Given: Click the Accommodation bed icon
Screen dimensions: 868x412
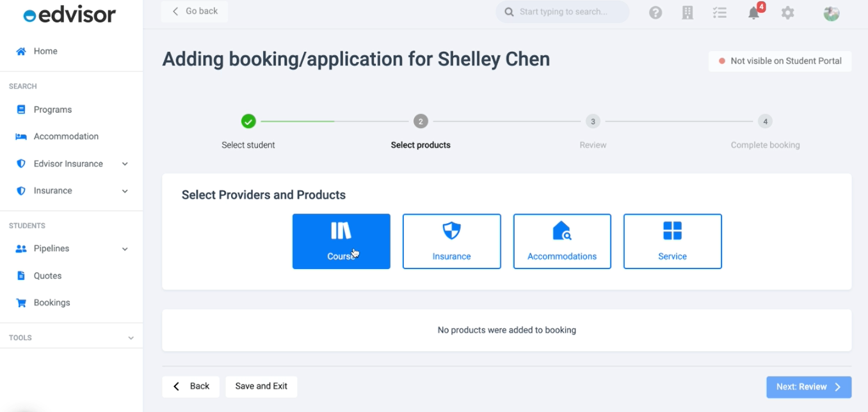Looking at the screenshot, I should click(x=21, y=136).
